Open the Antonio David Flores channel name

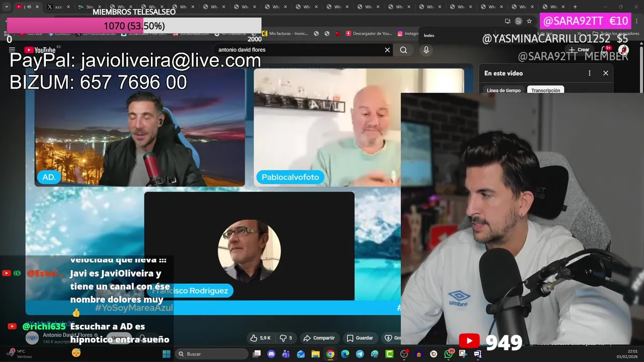(67, 335)
